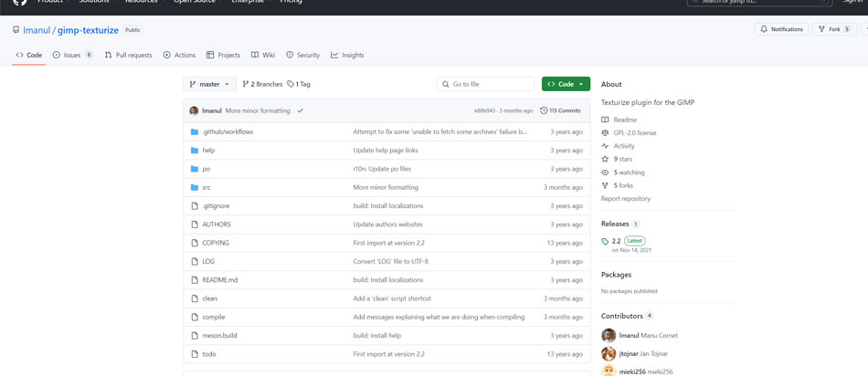Image resolution: width=868 pixels, height=376 pixels.
Task: Open the master branch dropdown
Action: point(210,84)
